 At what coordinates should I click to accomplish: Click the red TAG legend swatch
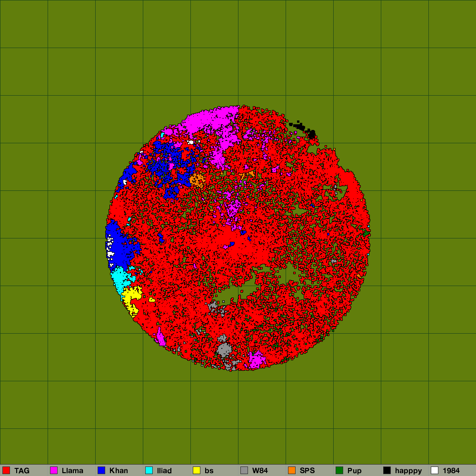coord(6,470)
